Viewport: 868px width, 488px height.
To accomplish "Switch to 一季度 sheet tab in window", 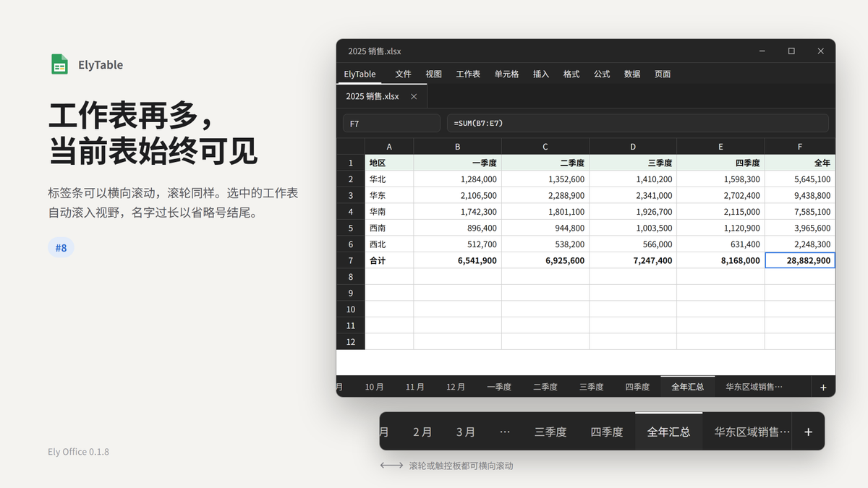I will tap(499, 387).
